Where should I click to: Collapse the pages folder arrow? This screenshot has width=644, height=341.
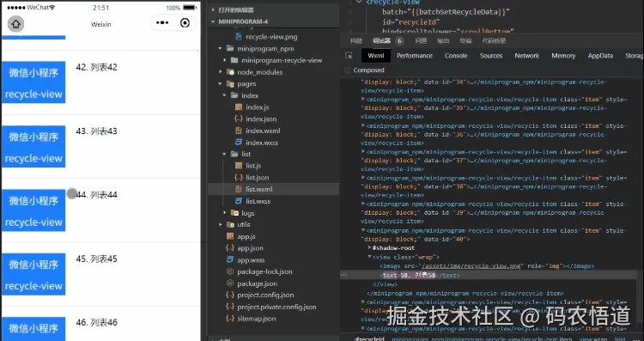221,83
